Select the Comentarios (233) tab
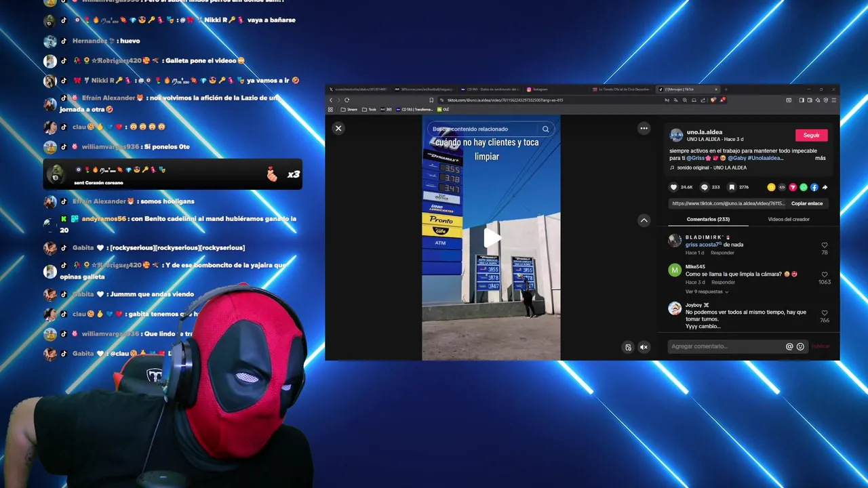 [708, 220]
